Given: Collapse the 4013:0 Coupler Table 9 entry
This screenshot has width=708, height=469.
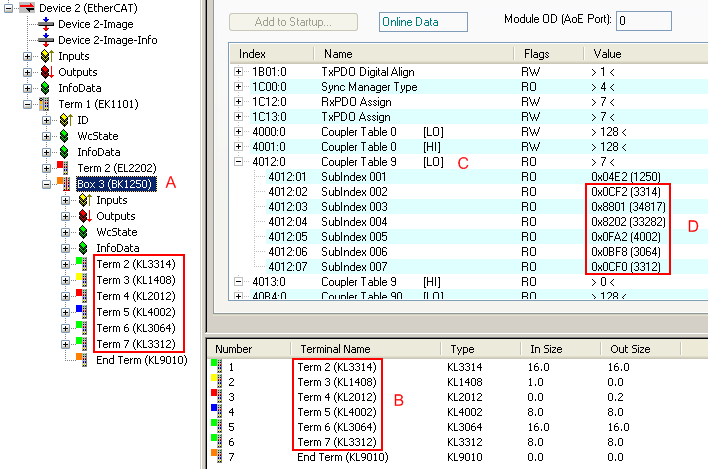Looking at the screenshot, I should [x=238, y=282].
